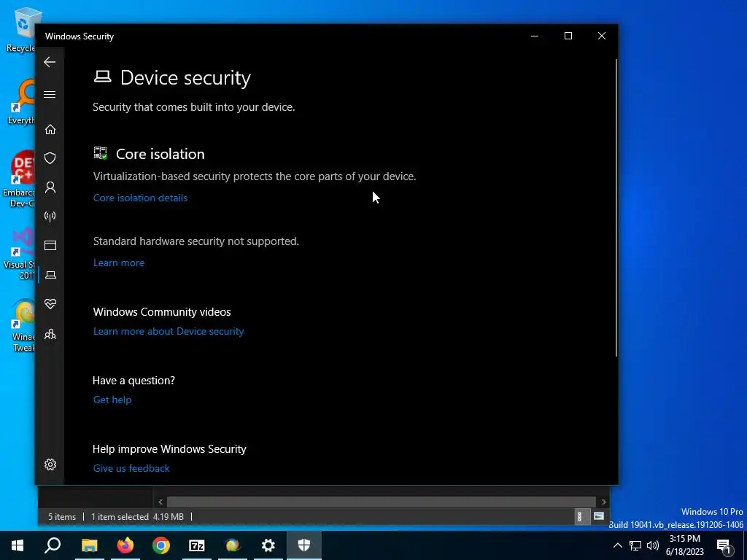Image resolution: width=747 pixels, height=560 pixels.
Task: Go back using the back arrow
Action: point(50,62)
